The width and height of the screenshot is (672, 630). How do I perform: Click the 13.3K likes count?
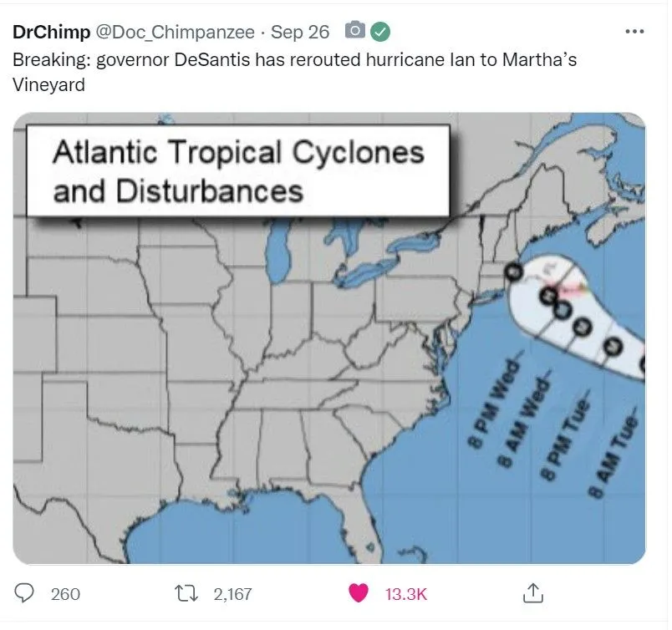(405, 594)
